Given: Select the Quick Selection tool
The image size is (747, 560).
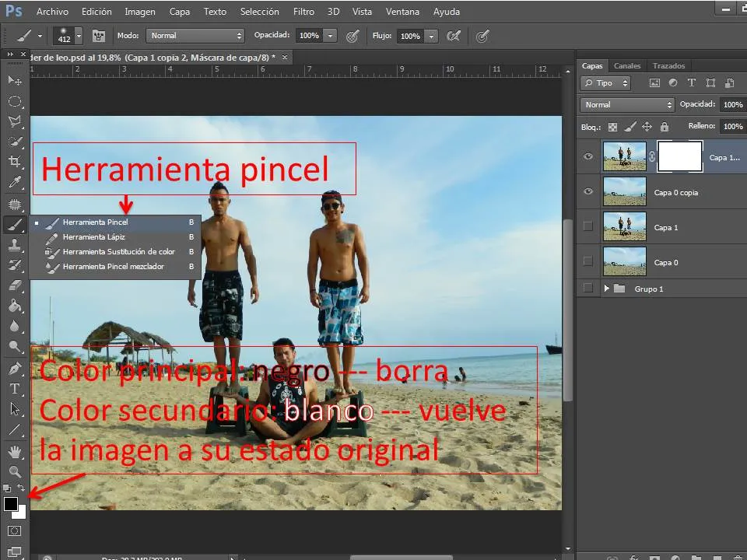Looking at the screenshot, I should [15, 142].
